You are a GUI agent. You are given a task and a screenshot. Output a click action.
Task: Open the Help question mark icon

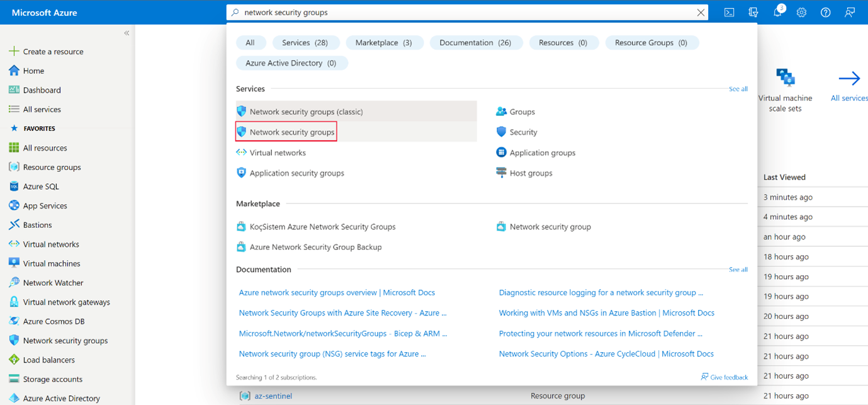tap(826, 12)
